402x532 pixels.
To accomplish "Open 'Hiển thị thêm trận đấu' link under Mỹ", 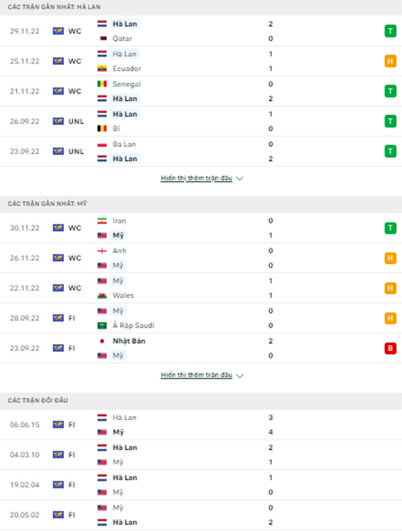I will point(196,375).
